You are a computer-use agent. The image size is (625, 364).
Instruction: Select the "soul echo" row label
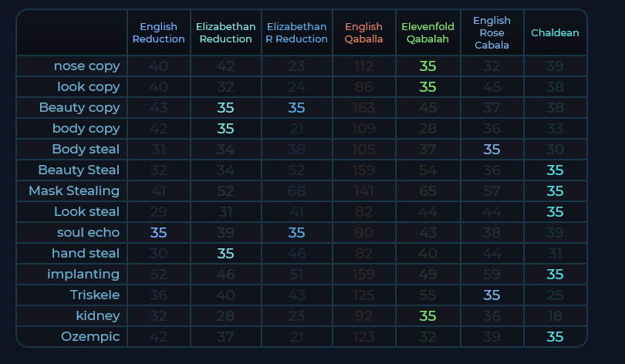click(x=88, y=232)
